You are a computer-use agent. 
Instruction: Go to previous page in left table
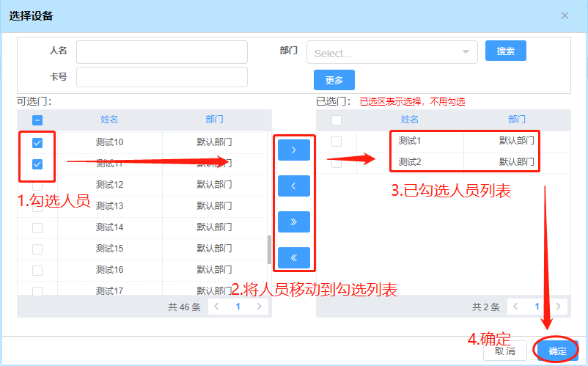tap(217, 307)
